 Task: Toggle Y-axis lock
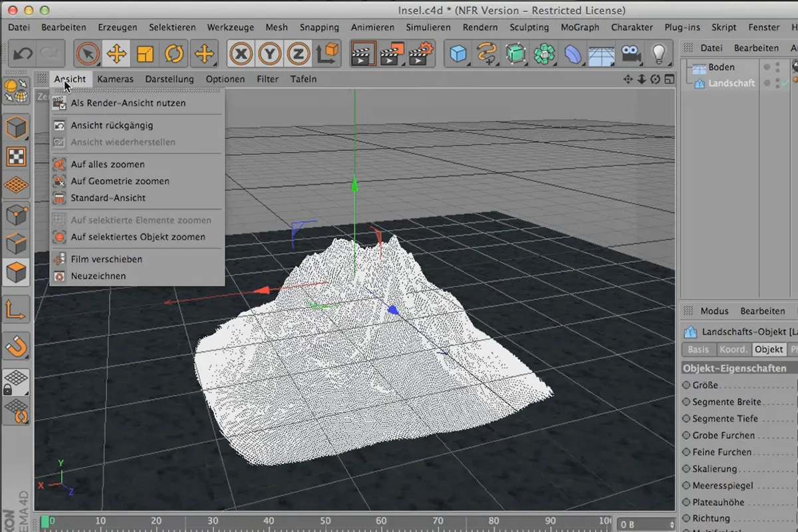click(x=269, y=54)
